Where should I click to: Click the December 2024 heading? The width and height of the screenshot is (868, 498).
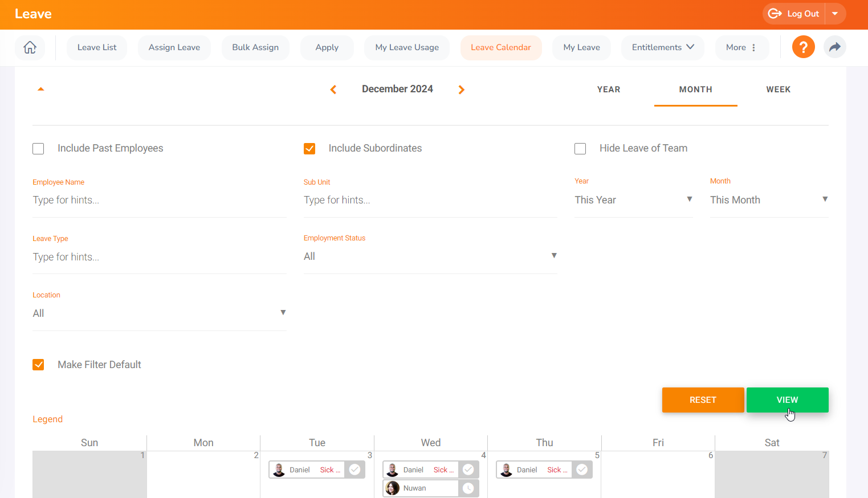click(397, 89)
